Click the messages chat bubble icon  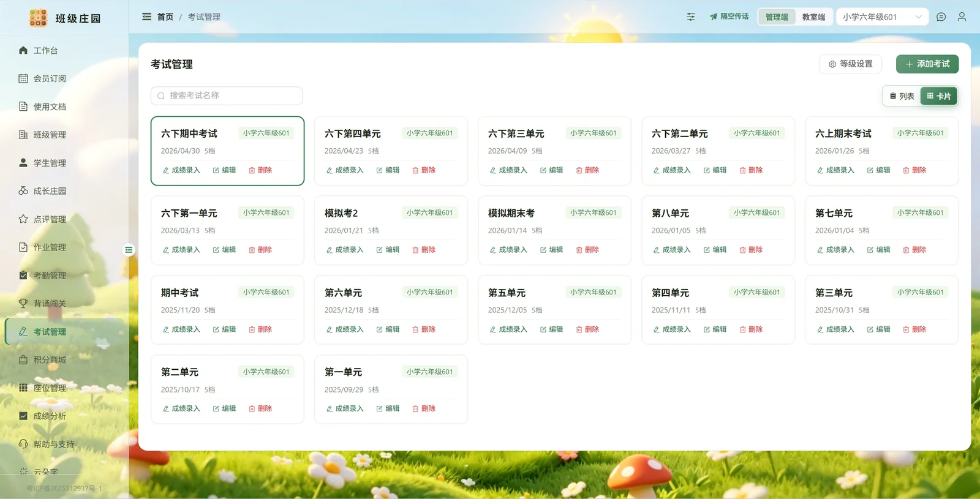[941, 17]
